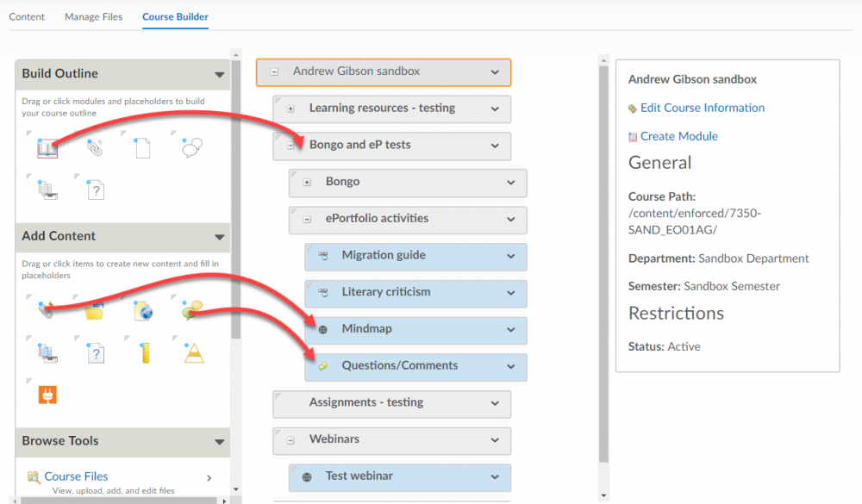862x504 pixels.
Task: Click the web globe Create File icon
Action: 143,310
